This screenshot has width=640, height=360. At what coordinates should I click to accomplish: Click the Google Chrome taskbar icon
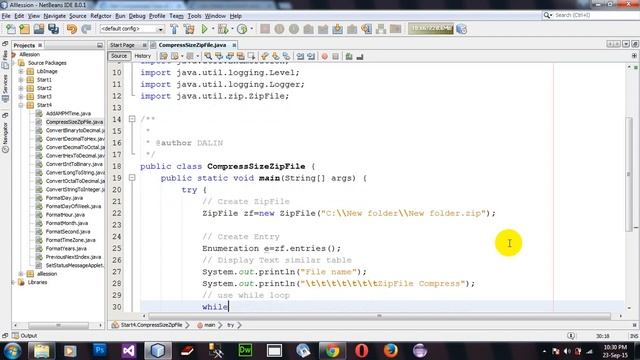click(x=332, y=351)
